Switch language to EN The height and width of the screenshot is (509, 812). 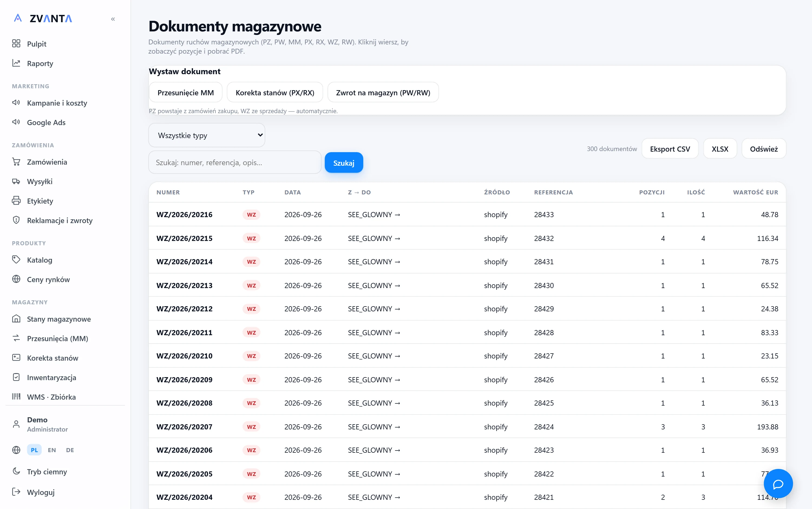coord(52,450)
